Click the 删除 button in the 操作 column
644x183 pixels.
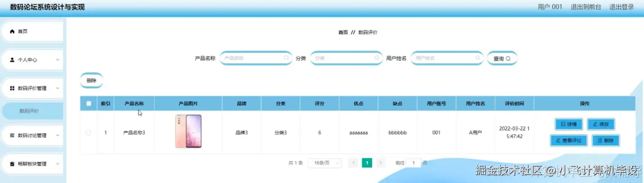coord(606,140)
